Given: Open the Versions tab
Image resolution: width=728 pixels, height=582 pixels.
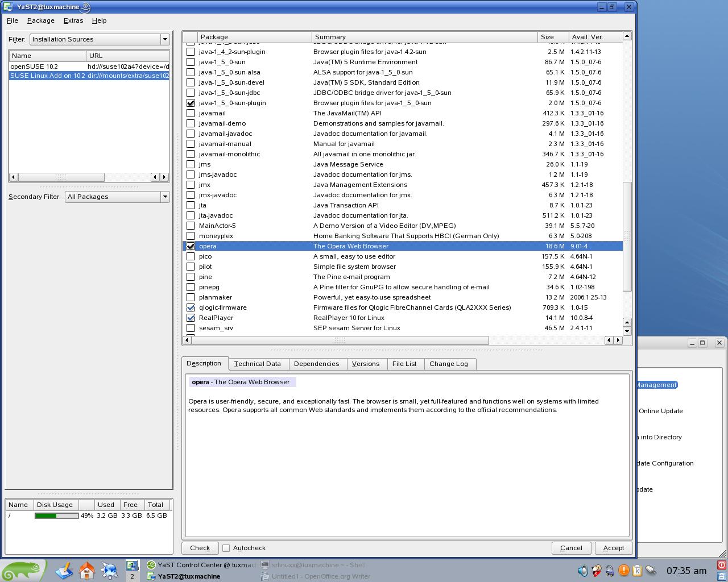Looking at the screenshot, I should click(366, 364).
